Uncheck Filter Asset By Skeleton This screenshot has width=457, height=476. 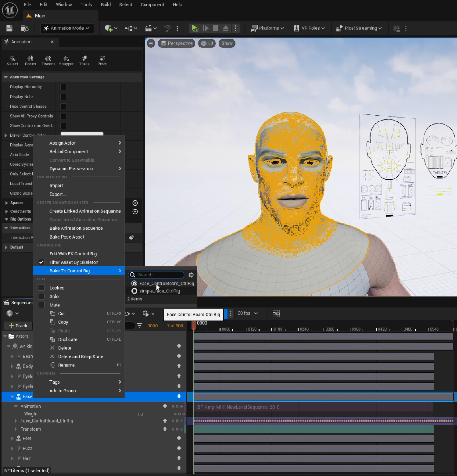[41, 262]
